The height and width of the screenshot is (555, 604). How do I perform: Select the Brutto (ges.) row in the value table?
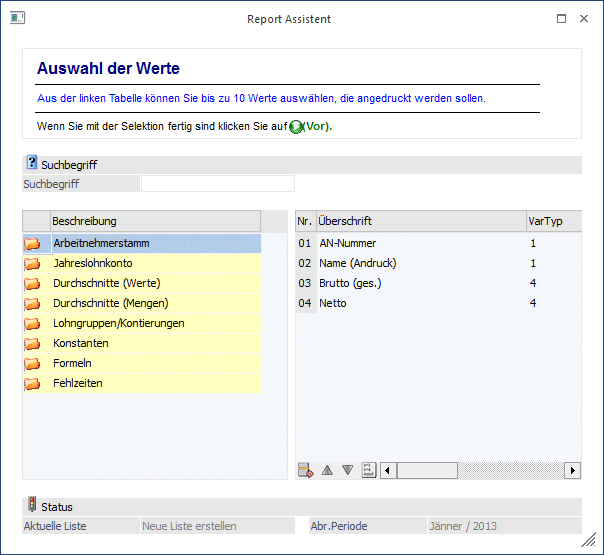348,283
